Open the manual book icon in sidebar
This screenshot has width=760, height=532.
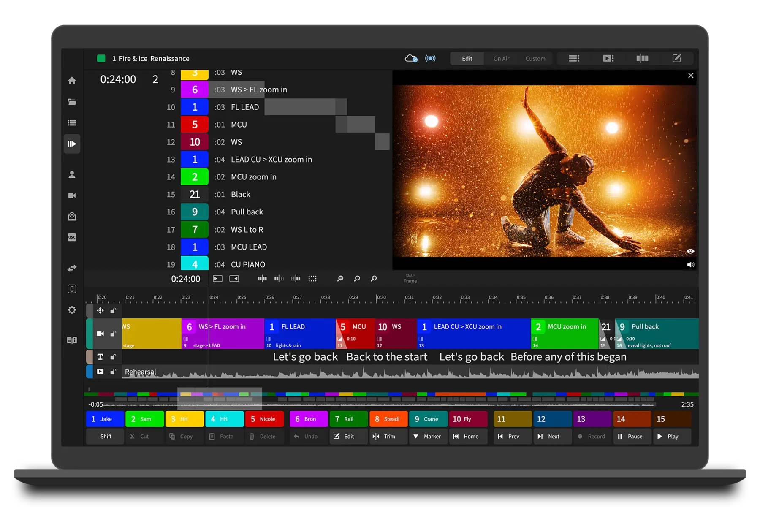[72, 340]
